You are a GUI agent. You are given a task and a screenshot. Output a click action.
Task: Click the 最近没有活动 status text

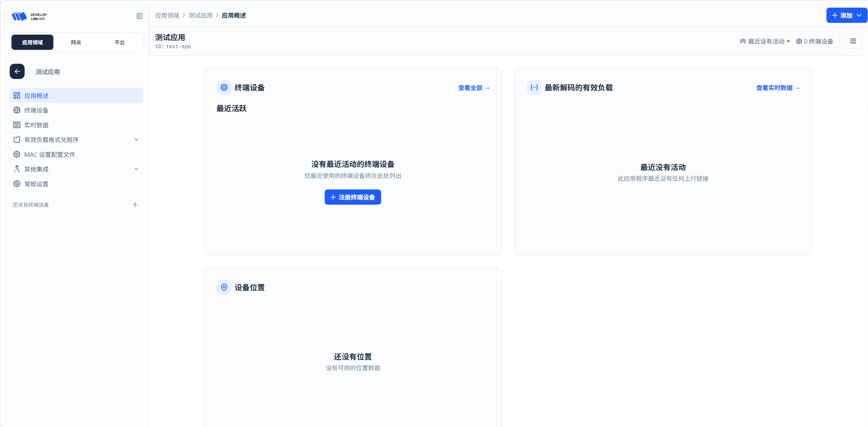point(766,41)
